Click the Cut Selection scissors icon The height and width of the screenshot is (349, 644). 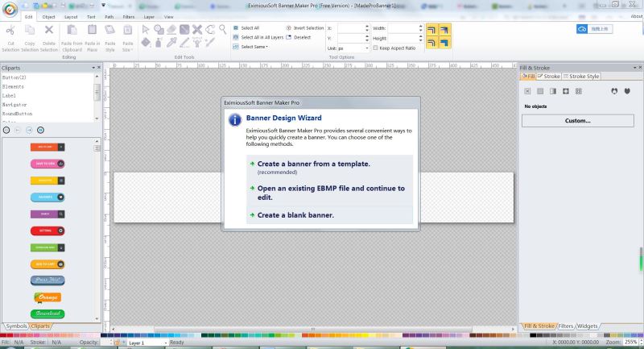[10, 30]
